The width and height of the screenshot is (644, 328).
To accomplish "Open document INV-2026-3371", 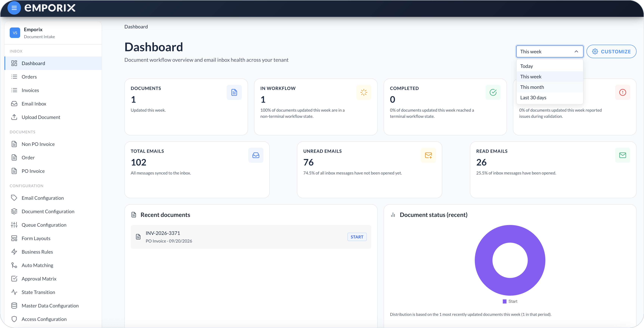I will click(x=251, y=237).
